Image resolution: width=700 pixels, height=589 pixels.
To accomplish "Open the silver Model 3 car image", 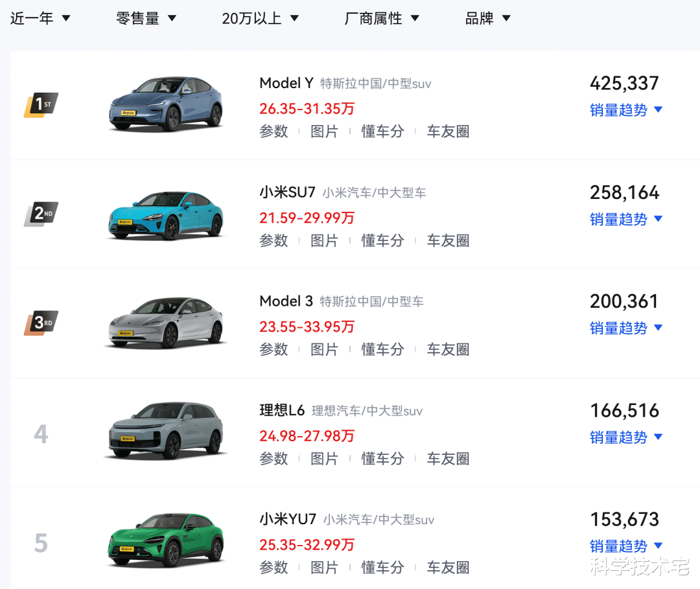I will [166, 323].
